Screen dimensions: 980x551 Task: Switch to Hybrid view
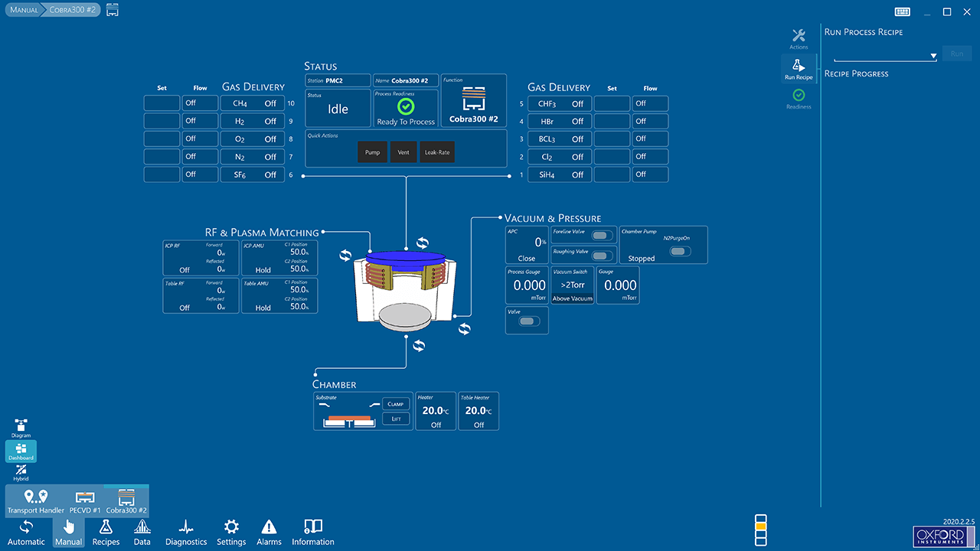[x=21, y=472]
